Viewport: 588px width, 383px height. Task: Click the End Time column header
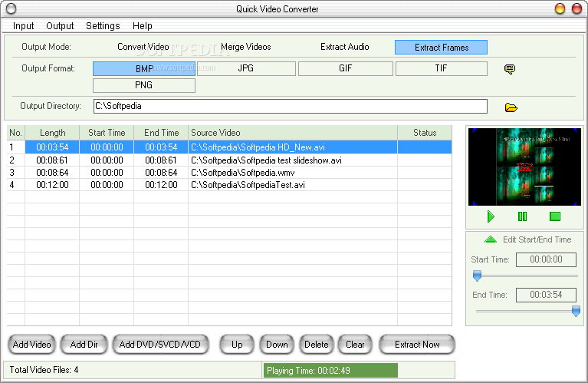161,133
